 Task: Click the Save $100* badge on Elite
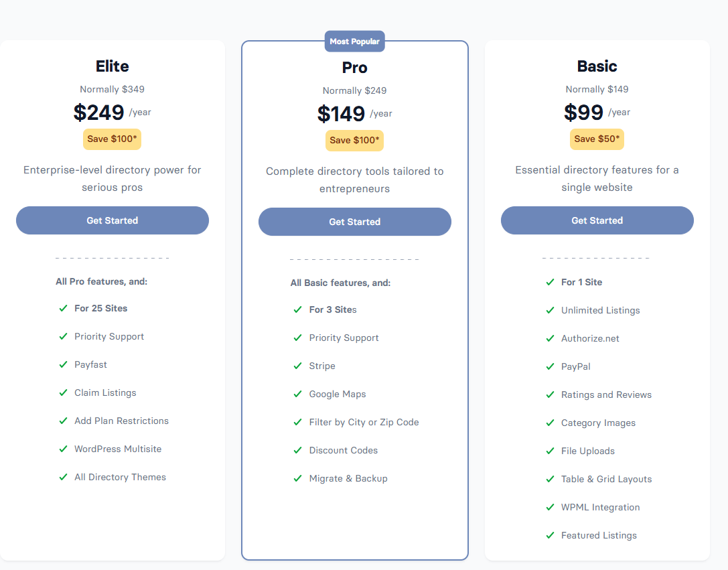[112, 139]
